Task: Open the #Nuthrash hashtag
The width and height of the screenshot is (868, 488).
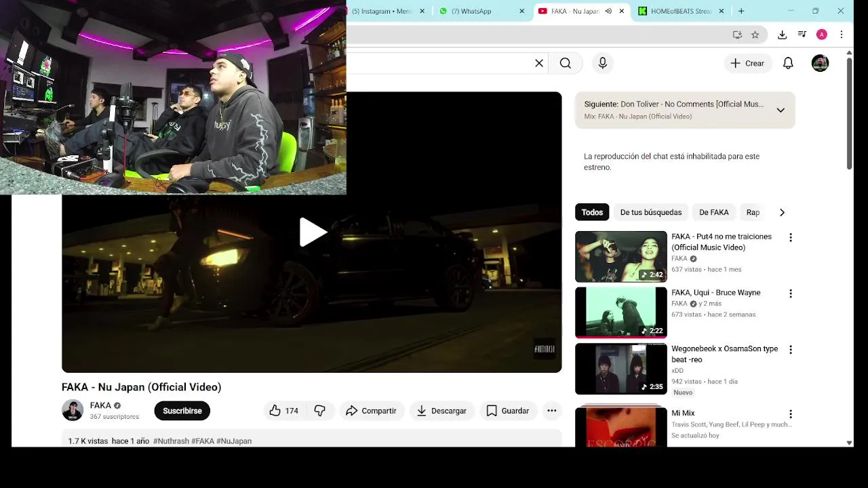Action: point(171,441)
